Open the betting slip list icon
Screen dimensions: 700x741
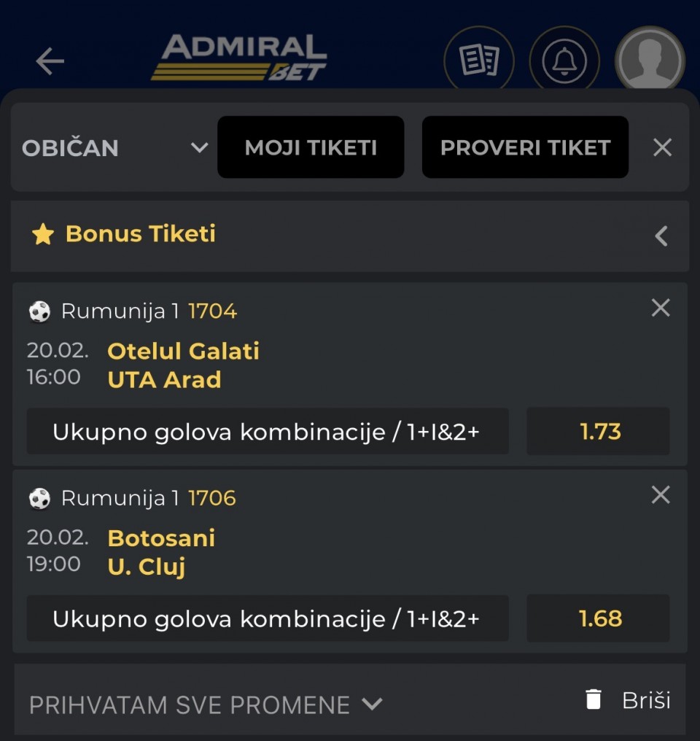click(x=479, y=61)
